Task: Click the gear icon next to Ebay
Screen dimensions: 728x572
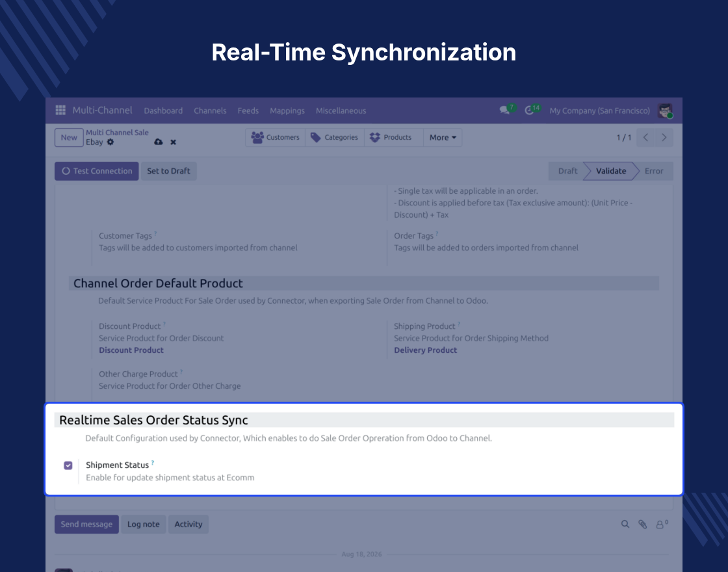Action: tap(110, 142)
